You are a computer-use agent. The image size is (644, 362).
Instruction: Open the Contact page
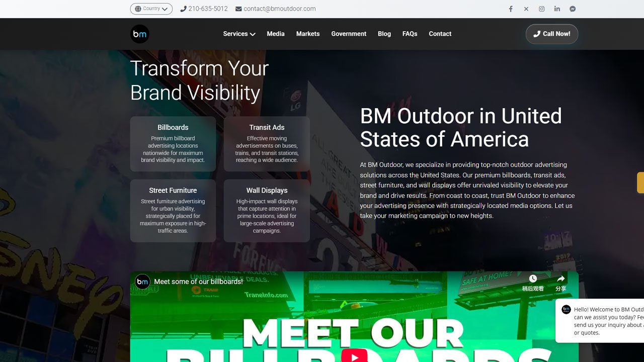point(440,34)
